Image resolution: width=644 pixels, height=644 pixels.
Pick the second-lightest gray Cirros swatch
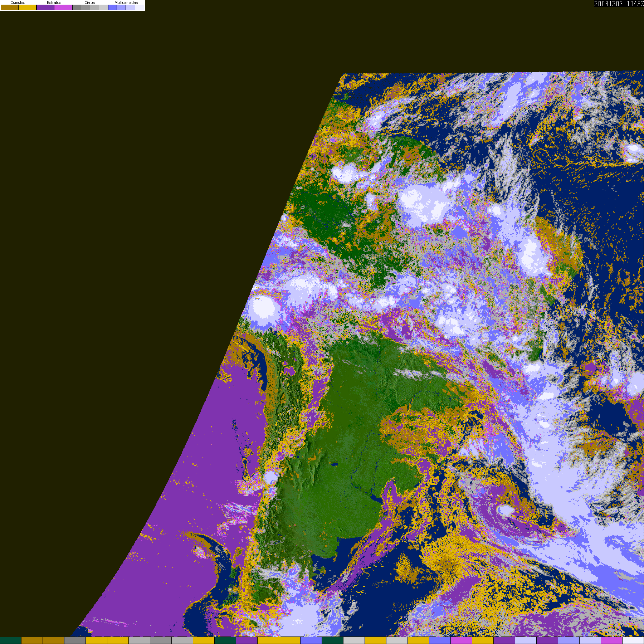(94, 7)
